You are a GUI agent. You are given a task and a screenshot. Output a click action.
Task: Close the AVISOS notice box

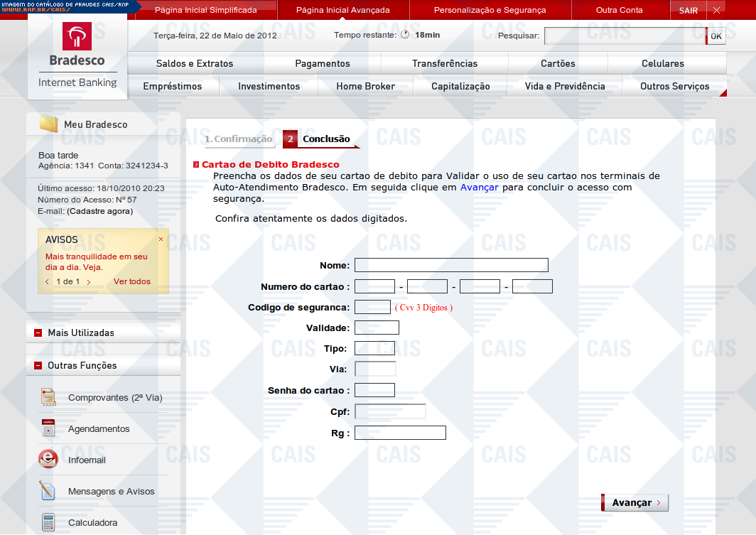pyautogui.click(x=161, y=239)
